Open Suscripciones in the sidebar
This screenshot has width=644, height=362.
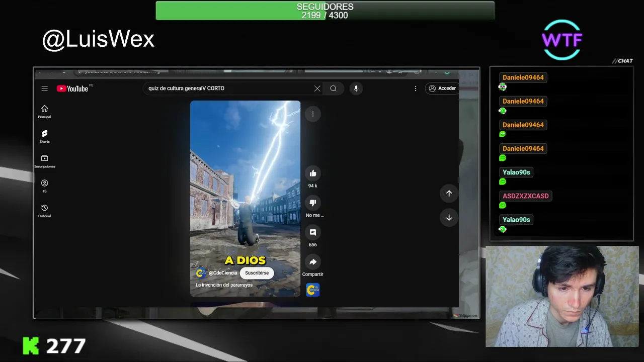point(44,161)
